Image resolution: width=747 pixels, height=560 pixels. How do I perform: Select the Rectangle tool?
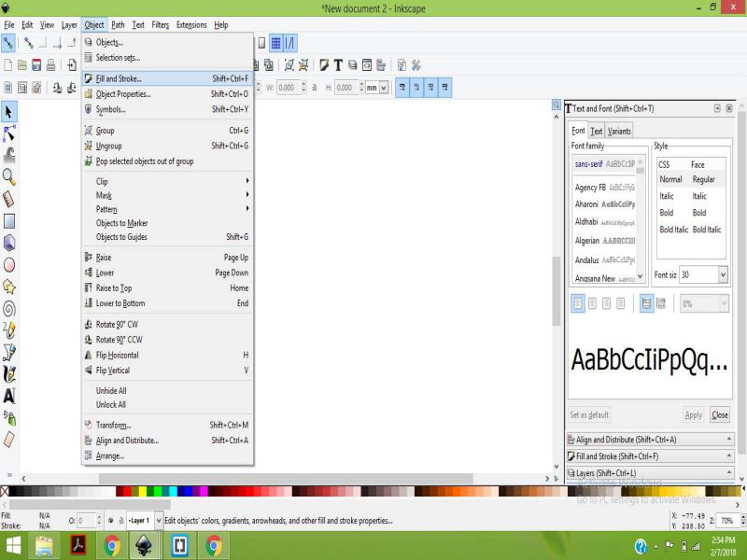[8, 221]
